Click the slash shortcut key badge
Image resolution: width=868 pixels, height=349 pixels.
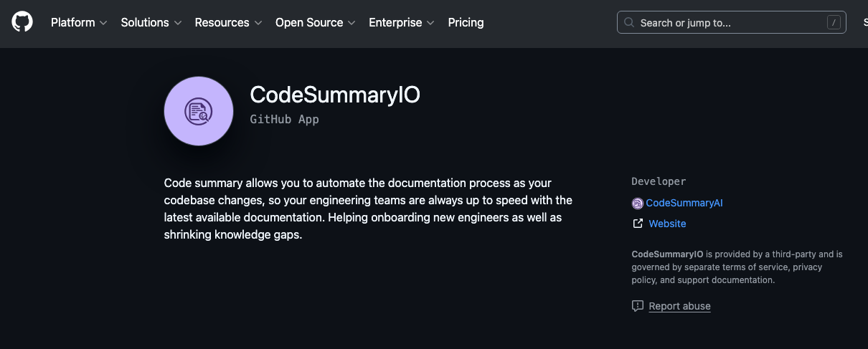(833, 22)
